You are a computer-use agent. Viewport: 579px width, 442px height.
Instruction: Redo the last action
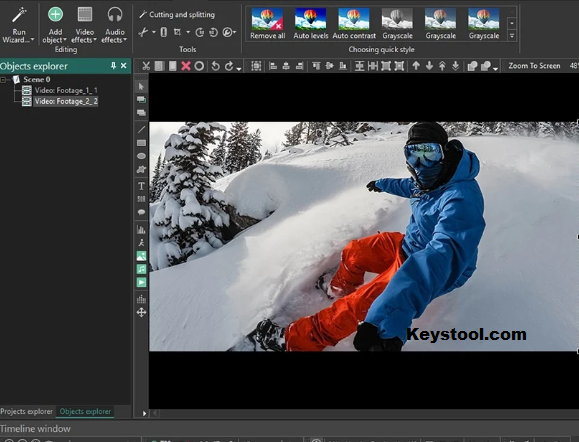tap(229, 66)
